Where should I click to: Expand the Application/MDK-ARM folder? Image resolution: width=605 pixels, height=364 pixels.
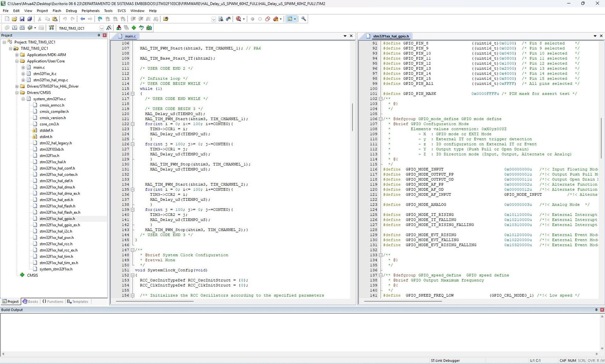coord(17,55)
